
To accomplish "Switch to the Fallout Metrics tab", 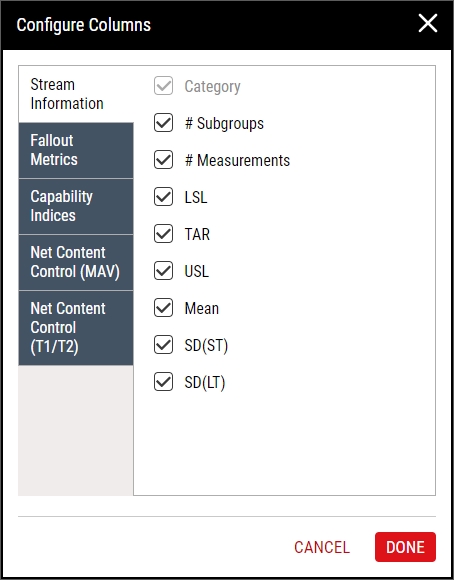I will pos(76,151).
